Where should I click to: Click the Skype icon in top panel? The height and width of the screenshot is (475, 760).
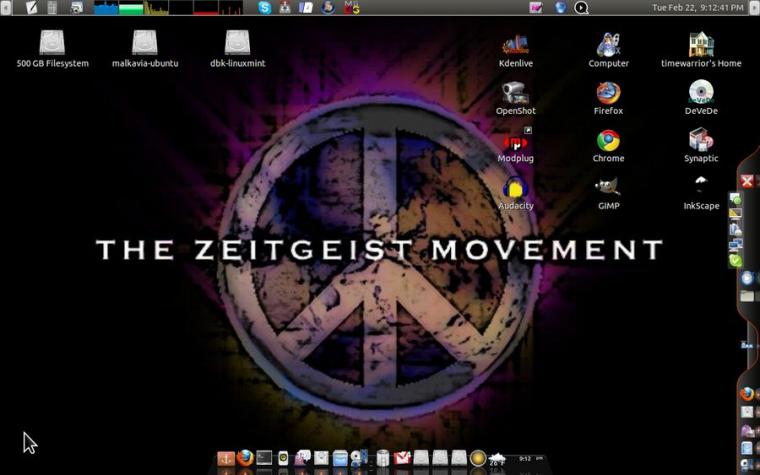pos(265,7)
